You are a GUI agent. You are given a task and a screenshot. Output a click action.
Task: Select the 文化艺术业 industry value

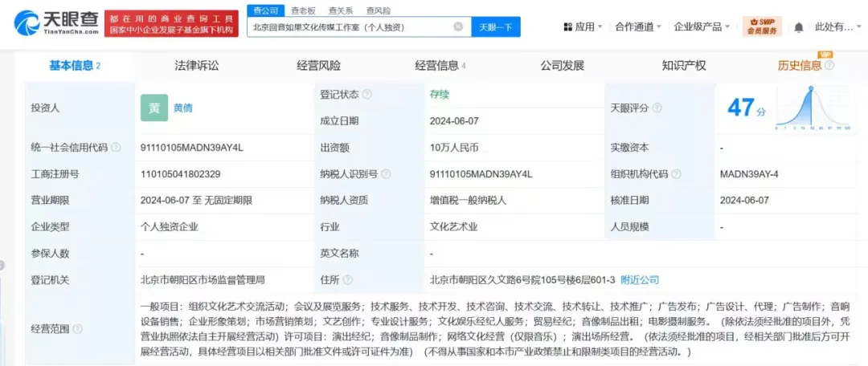click(x=454, y=226)
